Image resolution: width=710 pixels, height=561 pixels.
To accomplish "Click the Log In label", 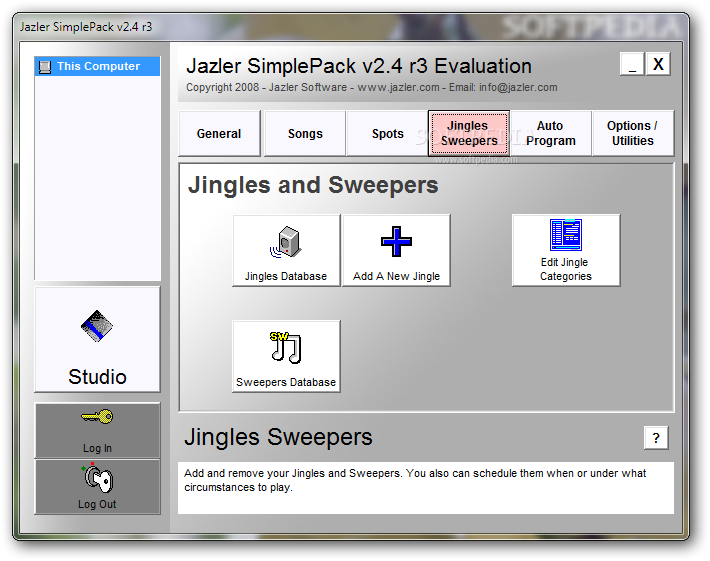I will click(97, 448).
